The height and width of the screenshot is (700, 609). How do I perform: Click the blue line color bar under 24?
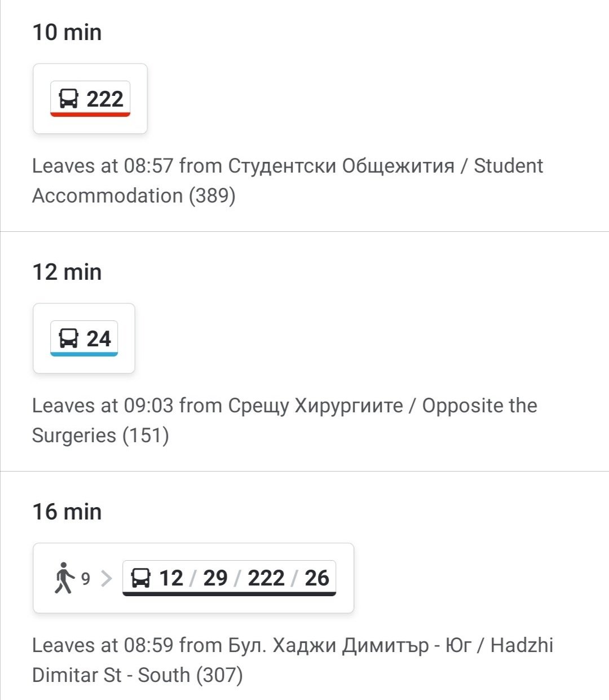coord(84,354)
